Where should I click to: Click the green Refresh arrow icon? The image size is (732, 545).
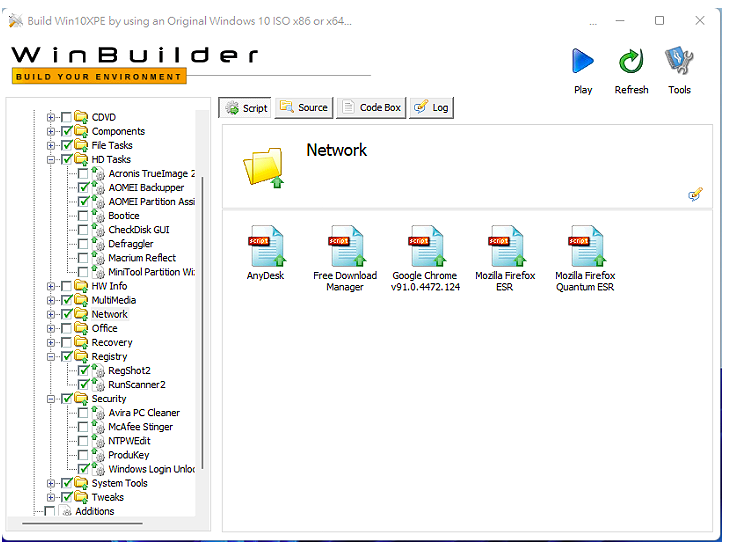(x=631, y=61)
